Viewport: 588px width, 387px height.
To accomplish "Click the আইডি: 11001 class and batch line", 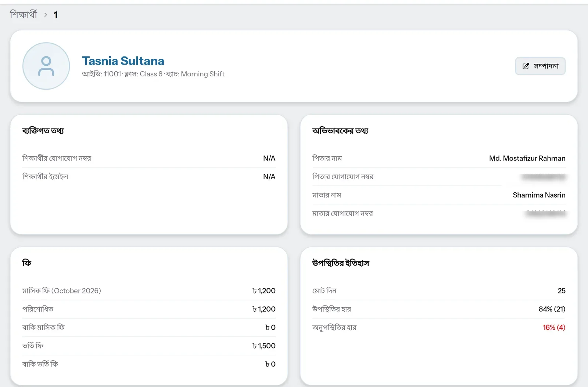I will [x=153, y=74].
